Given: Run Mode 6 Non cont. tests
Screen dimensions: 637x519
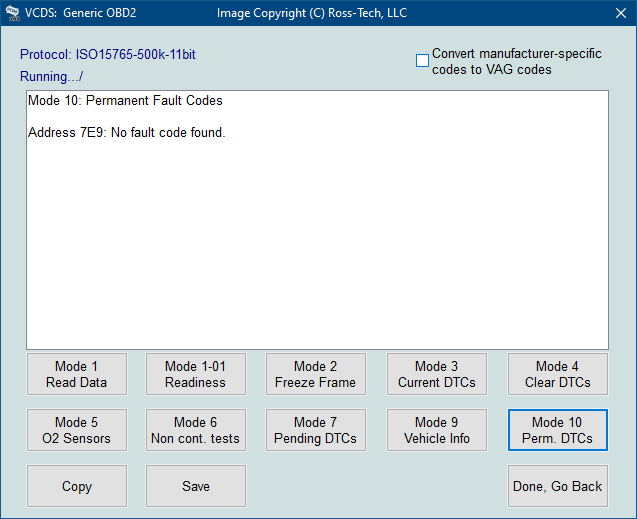Looking at the screenshot, I should [195, 430].
